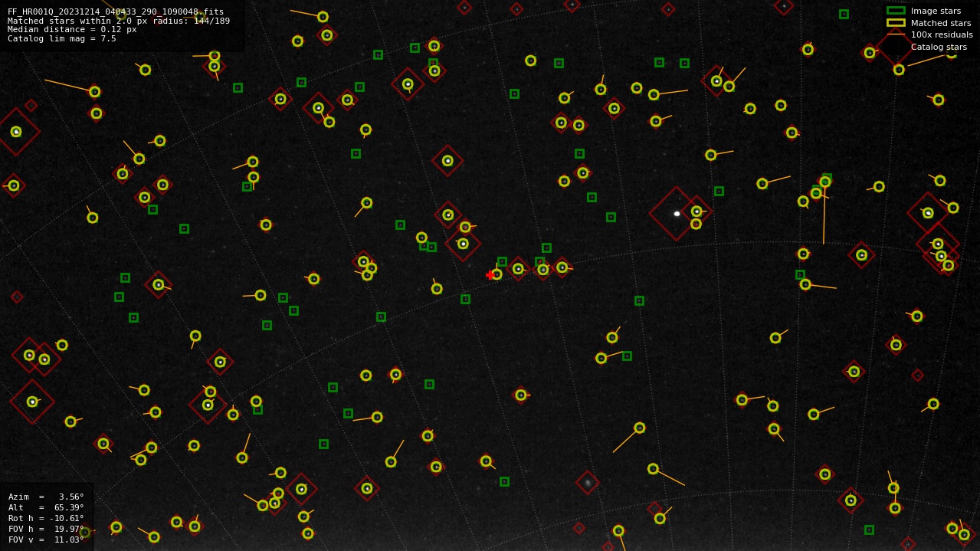Click the 'Image stars' legend label

pyautogui.click(x=936, y=11)
